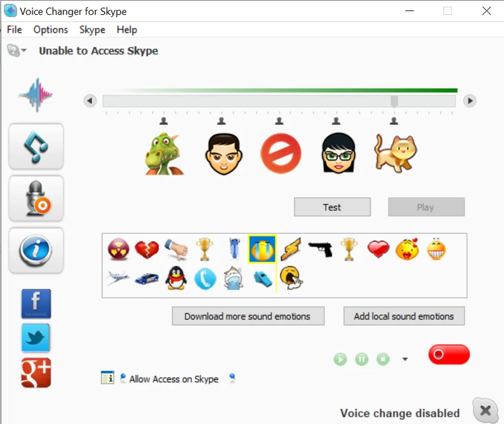Step pitch slider left with arrow
This screenshot has height=424, width=504.
[x=90, y=101]
